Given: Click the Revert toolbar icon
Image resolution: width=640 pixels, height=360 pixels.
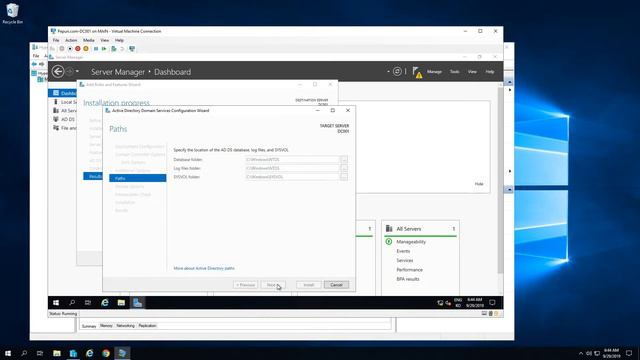Looking at the screenshot, I should (122, 49).
